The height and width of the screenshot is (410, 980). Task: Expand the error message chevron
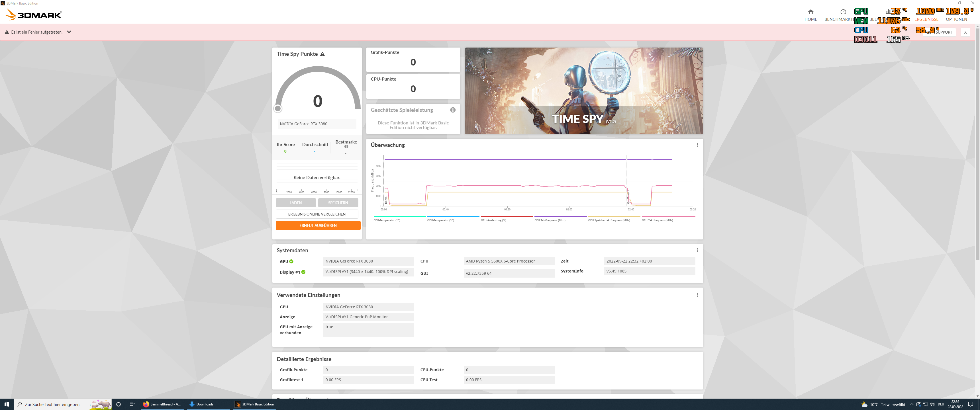(x=69, y=32)
